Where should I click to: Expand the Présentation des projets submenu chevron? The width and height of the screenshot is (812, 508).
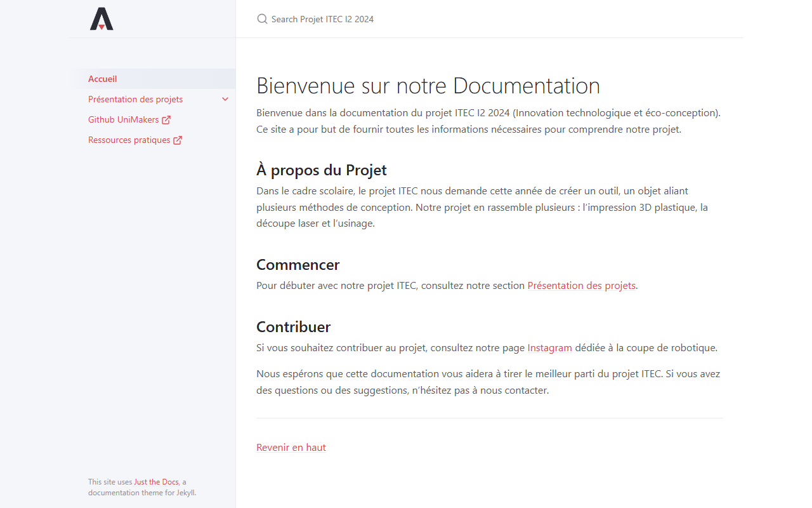click(x=225, y=99)
